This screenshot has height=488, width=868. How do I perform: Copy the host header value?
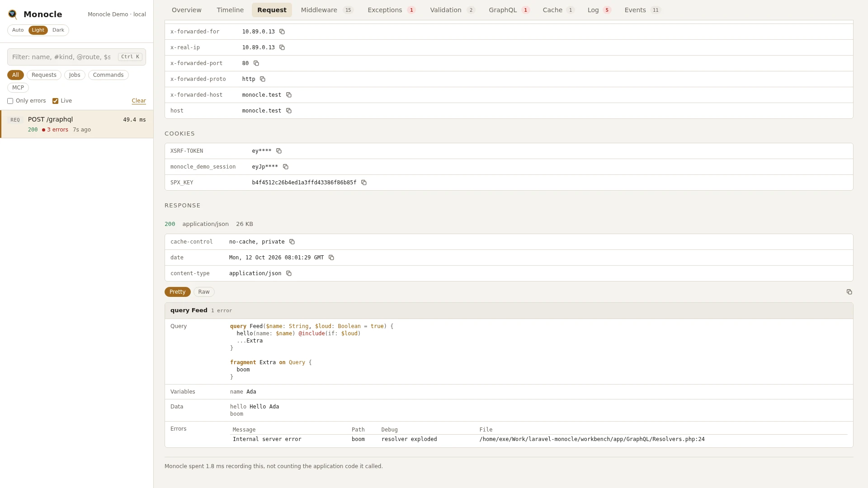coord(289,111)
